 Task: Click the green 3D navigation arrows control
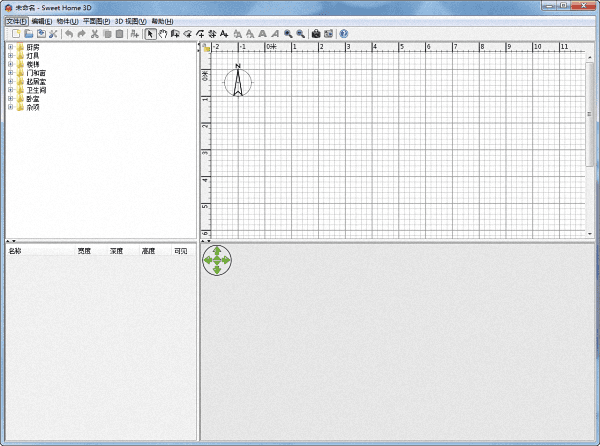[x=217, y=261]
